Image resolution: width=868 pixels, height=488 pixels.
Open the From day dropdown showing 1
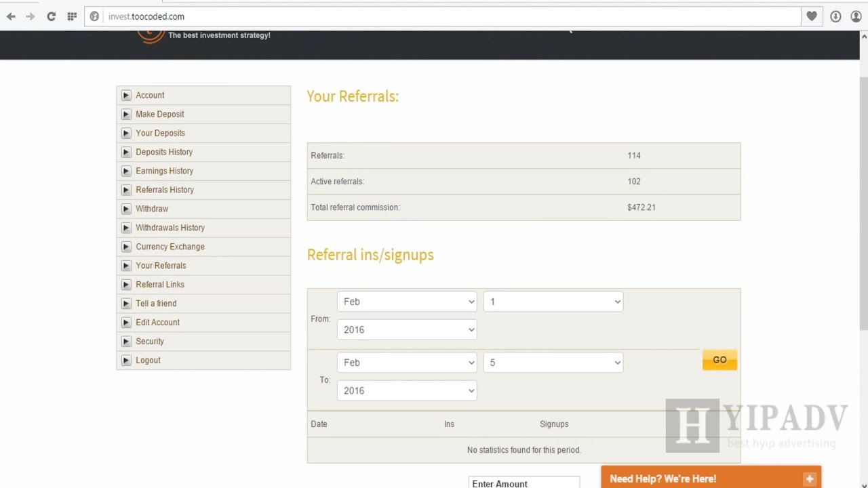tap(553, 302)
